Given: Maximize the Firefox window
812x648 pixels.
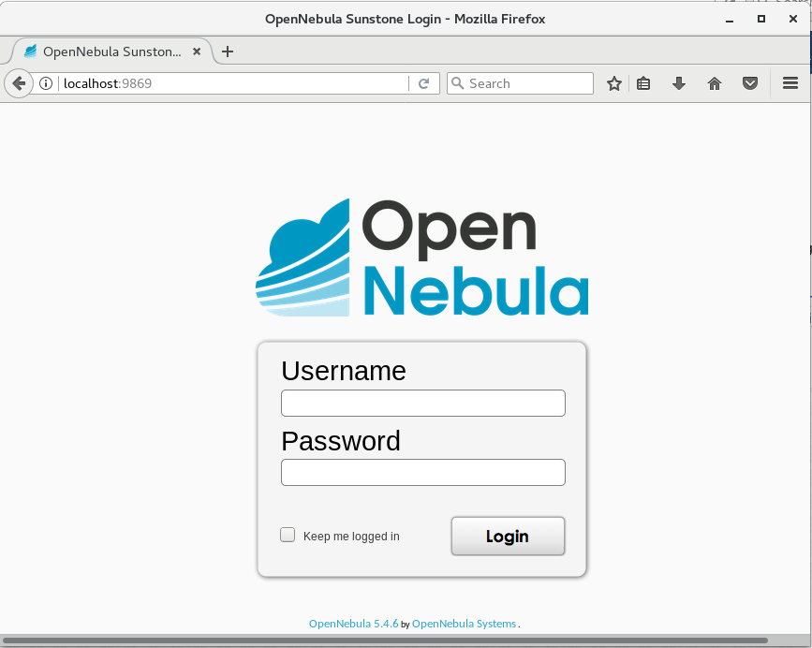Looking at the screenshot, I should tap(760, 19).
